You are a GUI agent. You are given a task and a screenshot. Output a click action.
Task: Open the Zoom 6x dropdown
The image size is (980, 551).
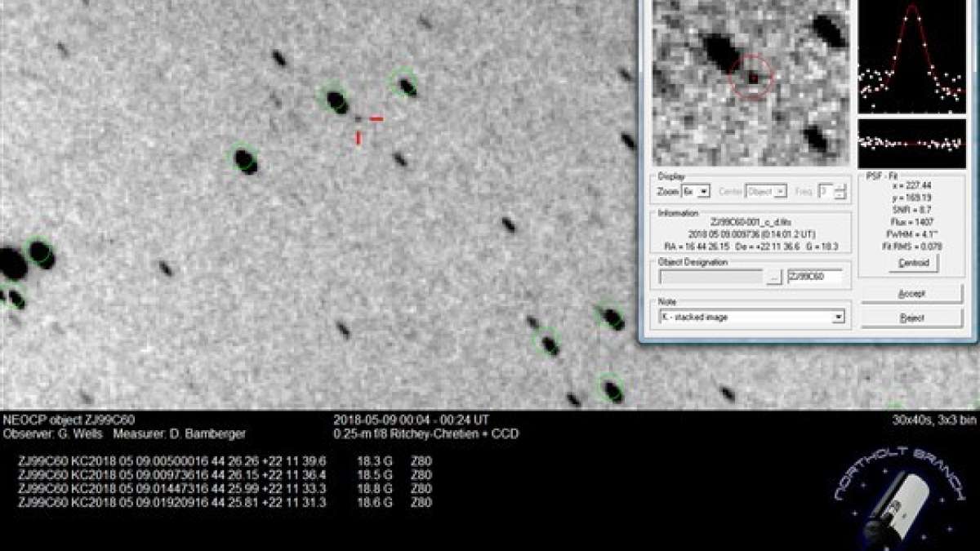coord(696,191)
